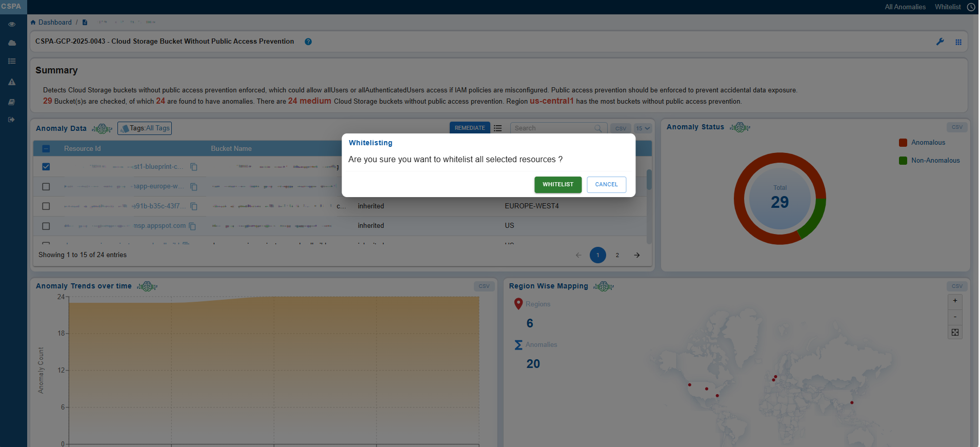The image size is (980, 447).
Task: Open the Tags: All Tags dropdown
Action: coord(145,128)
